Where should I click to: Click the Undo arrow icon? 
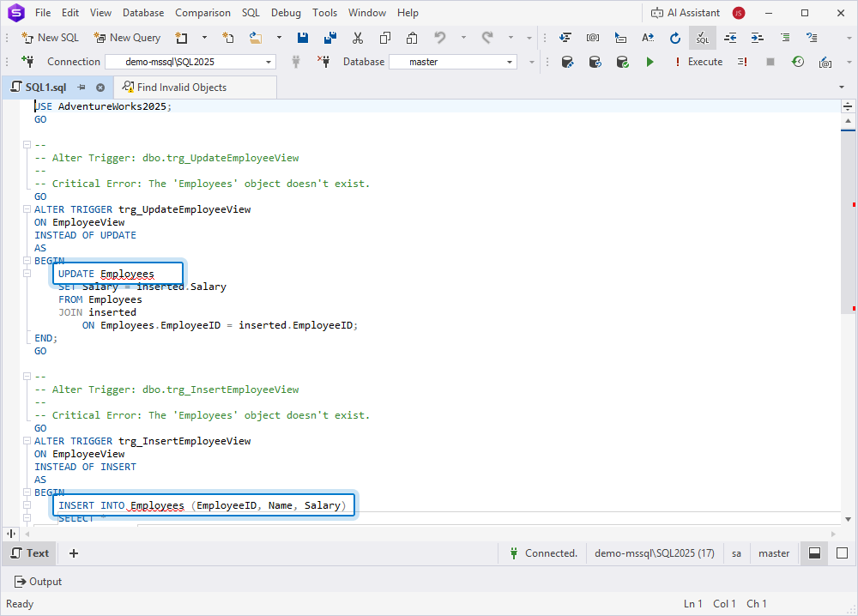tap(439, 38)
